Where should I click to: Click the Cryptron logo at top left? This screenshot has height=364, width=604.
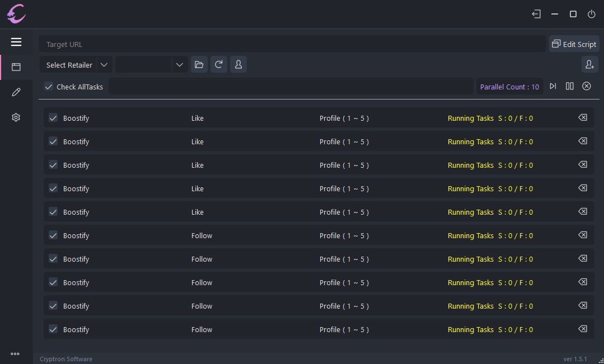click(16, 14)
